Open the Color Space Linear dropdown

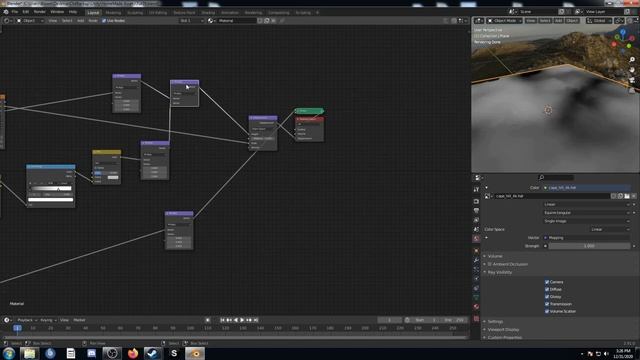(609, 229)
